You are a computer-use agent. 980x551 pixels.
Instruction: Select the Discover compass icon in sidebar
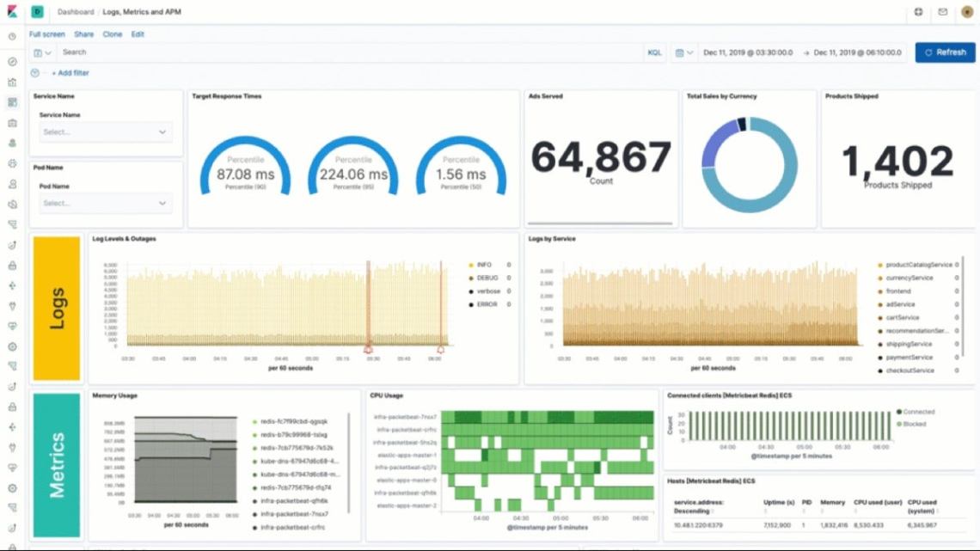(12, 62)
